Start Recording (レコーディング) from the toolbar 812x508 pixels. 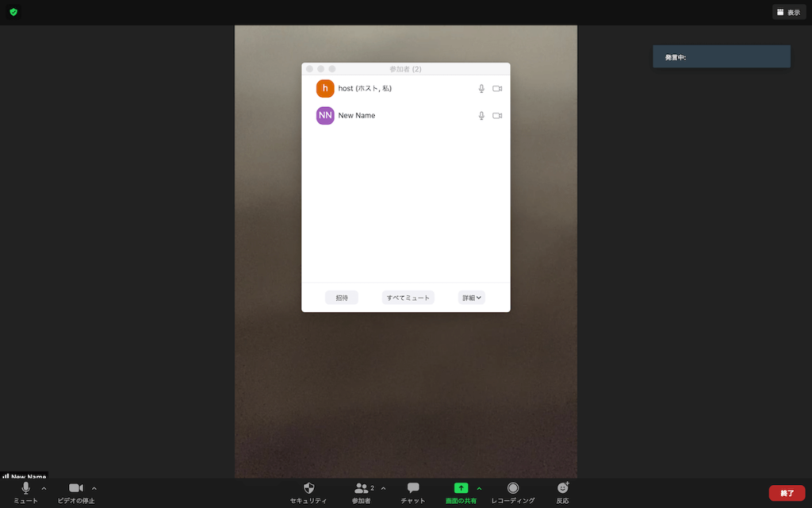click(513, 488)
